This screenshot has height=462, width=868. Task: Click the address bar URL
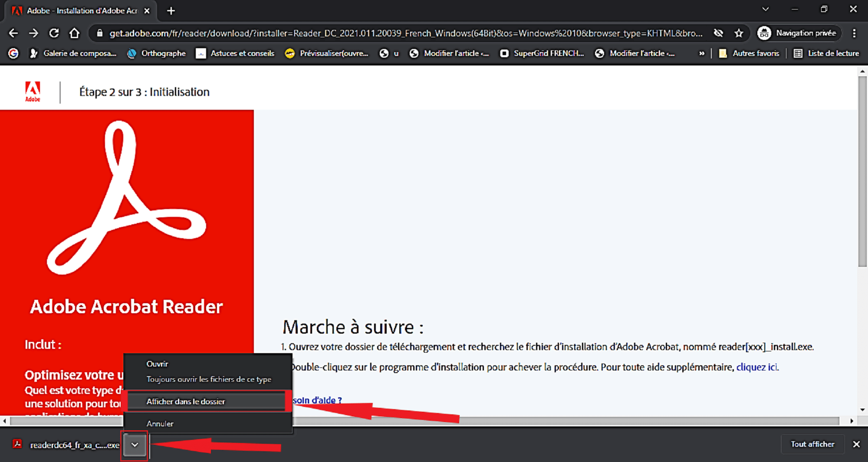coord(405,33)
